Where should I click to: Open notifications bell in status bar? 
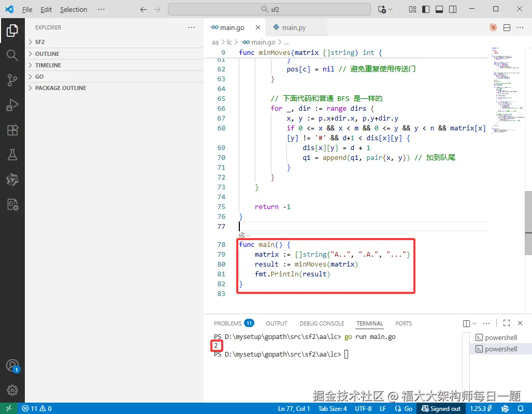tap(521, 408)
